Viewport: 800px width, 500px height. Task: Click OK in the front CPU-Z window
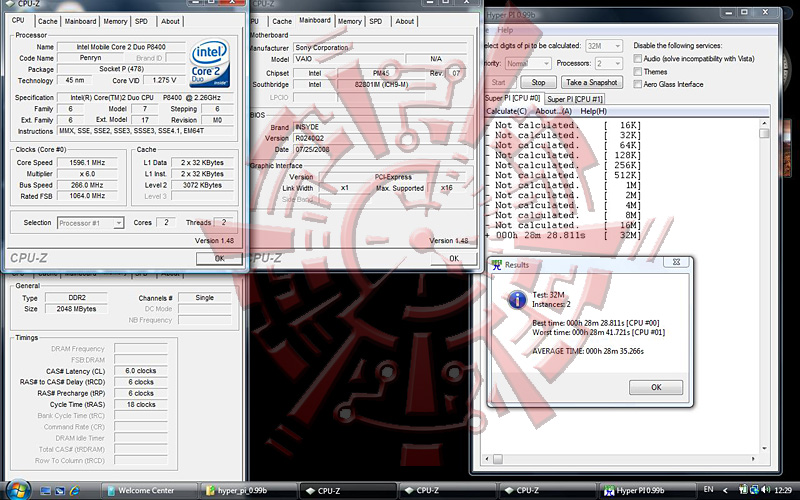tap(219, 258)
